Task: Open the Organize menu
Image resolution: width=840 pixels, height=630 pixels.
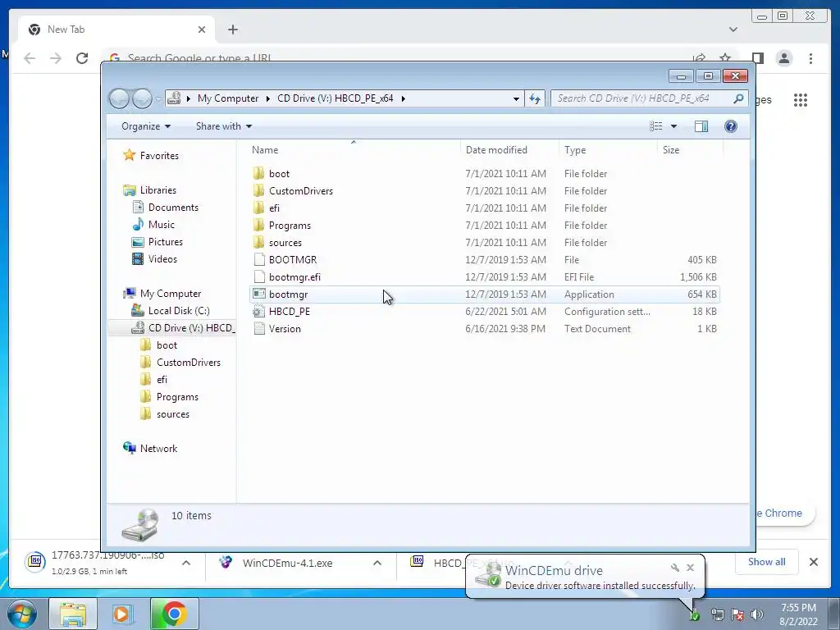Action: click(146, 126)
